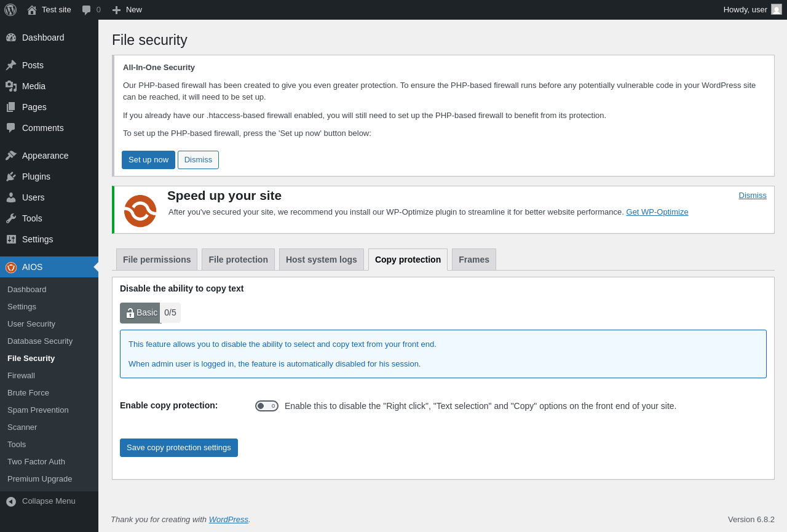Click the Set up now button
This screenshot has height=532, width=787.
coord(148,160)
